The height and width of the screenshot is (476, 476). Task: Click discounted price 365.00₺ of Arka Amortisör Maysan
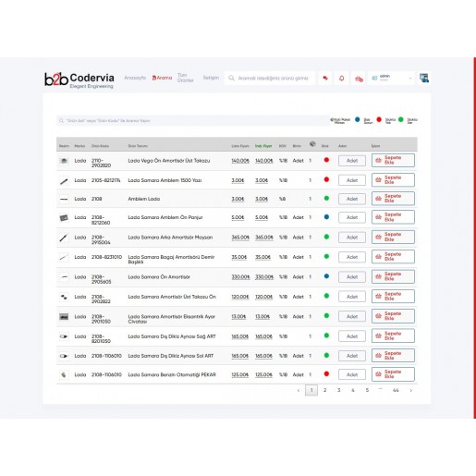(x=264, y=238)
